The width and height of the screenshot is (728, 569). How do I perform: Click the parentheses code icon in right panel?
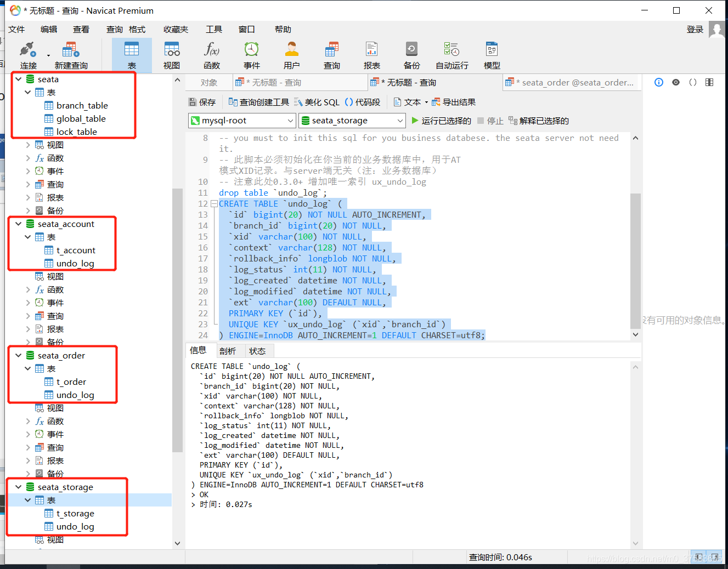coord(693,82)
